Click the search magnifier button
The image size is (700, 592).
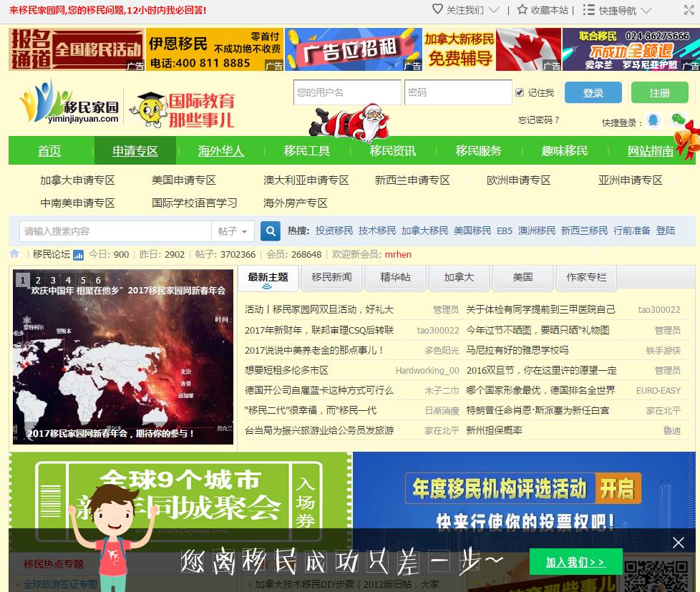pos(271,231)
